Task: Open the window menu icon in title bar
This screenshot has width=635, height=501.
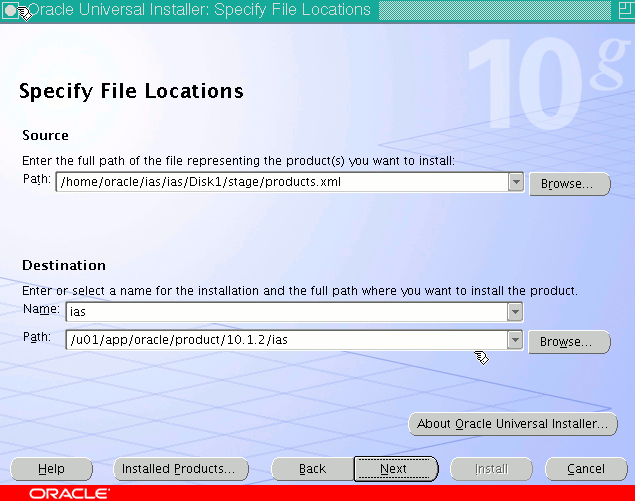Action: (10, 11)
